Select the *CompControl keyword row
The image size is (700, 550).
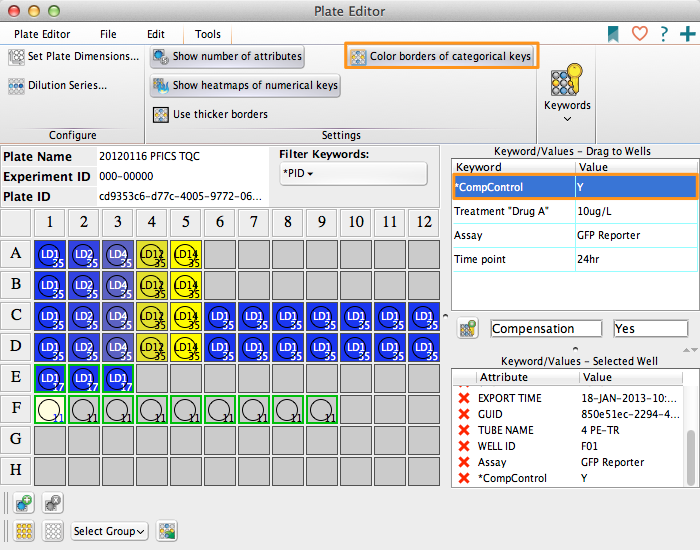point(575,187)
